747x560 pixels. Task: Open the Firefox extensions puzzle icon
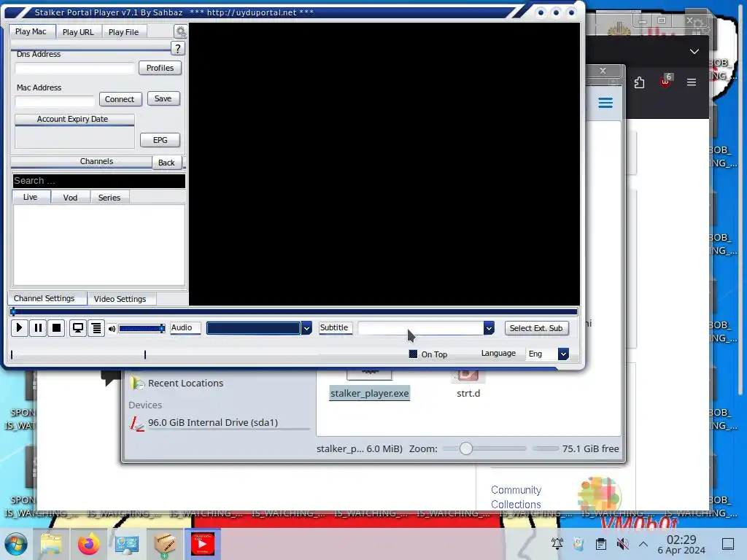[x=639, y=82]
